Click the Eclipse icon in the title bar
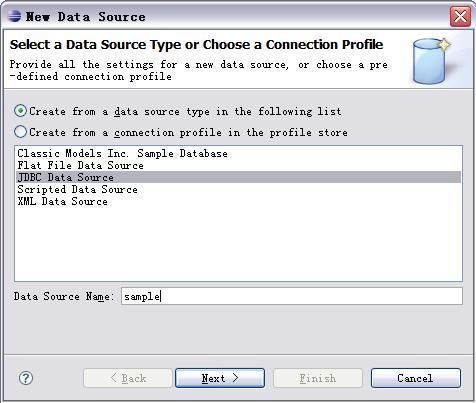This screenshot has width=476, height=403. [14, 16]
